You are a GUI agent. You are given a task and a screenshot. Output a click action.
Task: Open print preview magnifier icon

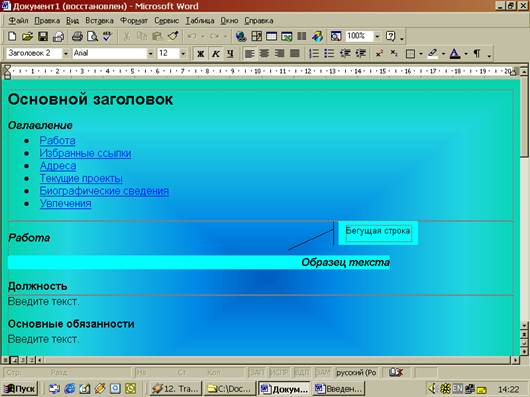(92, 36)
